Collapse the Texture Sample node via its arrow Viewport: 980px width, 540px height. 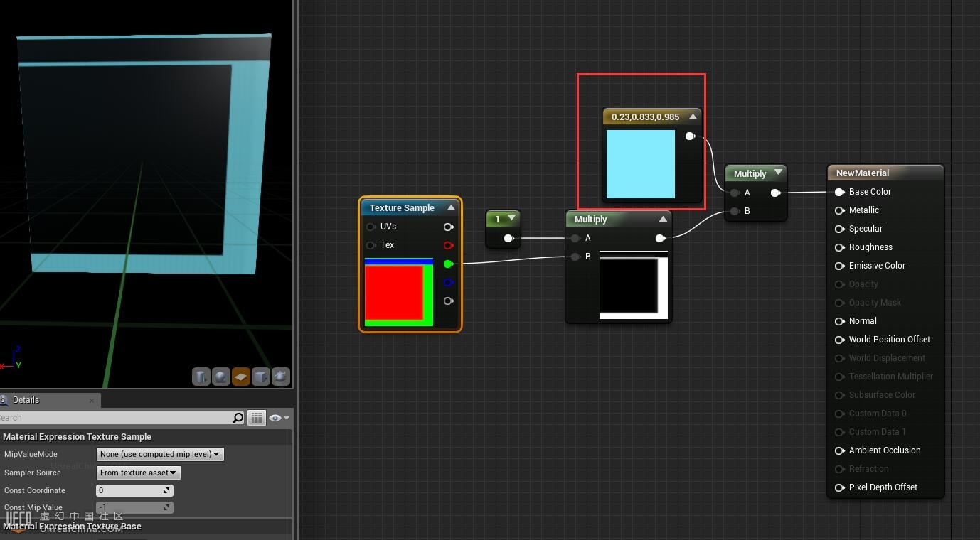(451, 207)
